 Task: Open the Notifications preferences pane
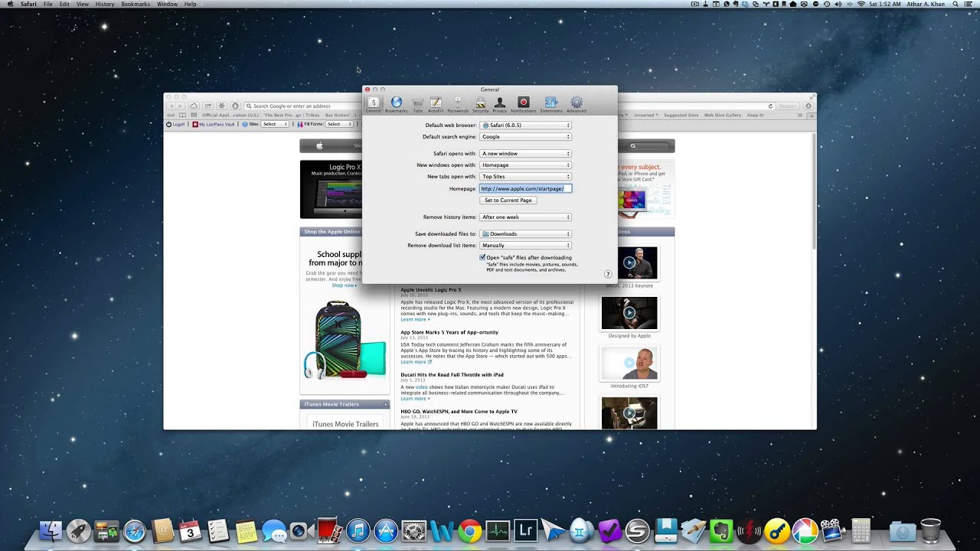coord(524,105)
